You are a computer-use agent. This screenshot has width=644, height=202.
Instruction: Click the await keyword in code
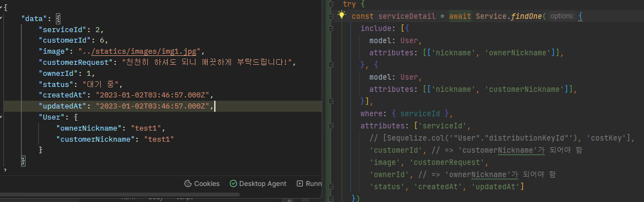460,17
